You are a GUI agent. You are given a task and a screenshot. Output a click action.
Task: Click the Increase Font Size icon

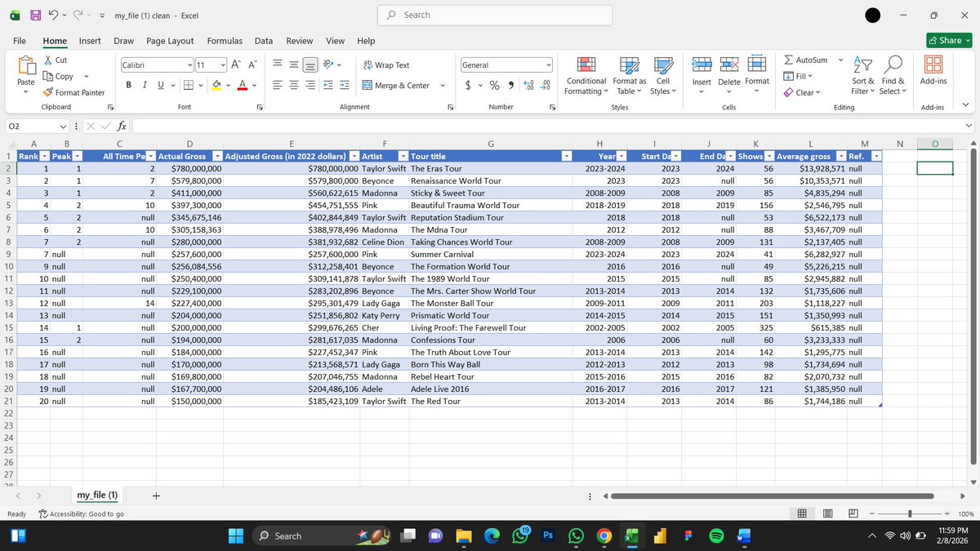click(x=235, y=64)
